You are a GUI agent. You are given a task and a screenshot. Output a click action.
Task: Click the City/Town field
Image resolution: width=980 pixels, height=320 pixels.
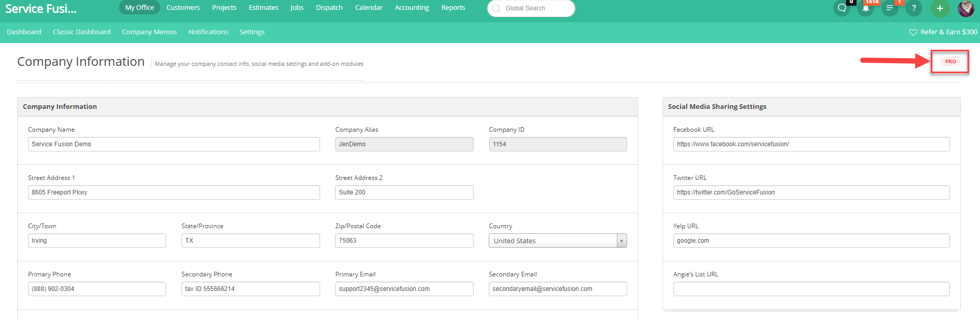click(97, 241)
